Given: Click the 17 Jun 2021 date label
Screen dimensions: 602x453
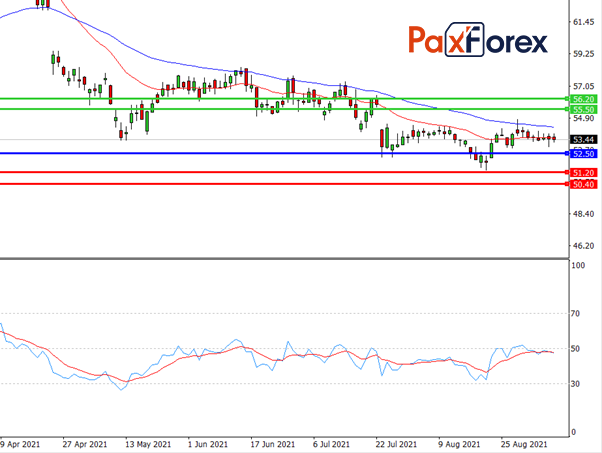Looking at the screenshot, I should tap(273, 444).
